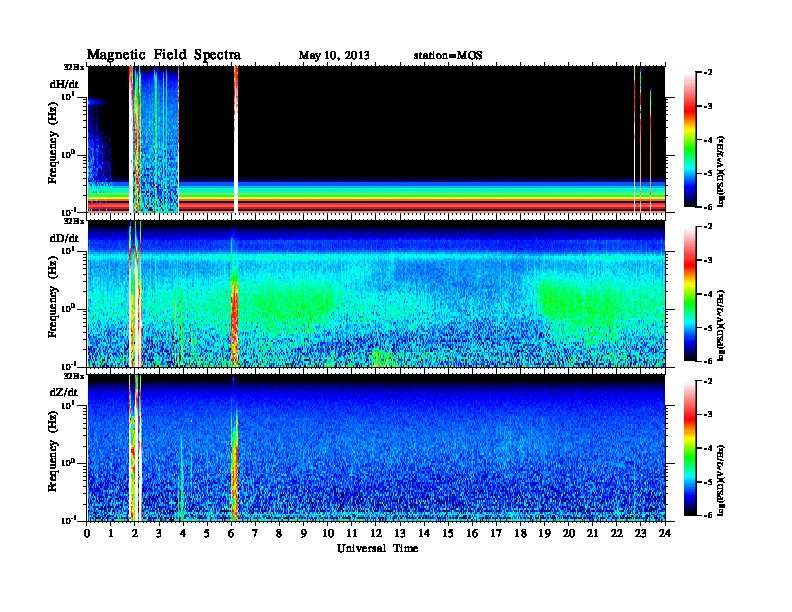Screen dimensions: 792x612
Task: Click the "Frequency (Hz)" label of the dZ/dt panel
Action: click(53, 451)
